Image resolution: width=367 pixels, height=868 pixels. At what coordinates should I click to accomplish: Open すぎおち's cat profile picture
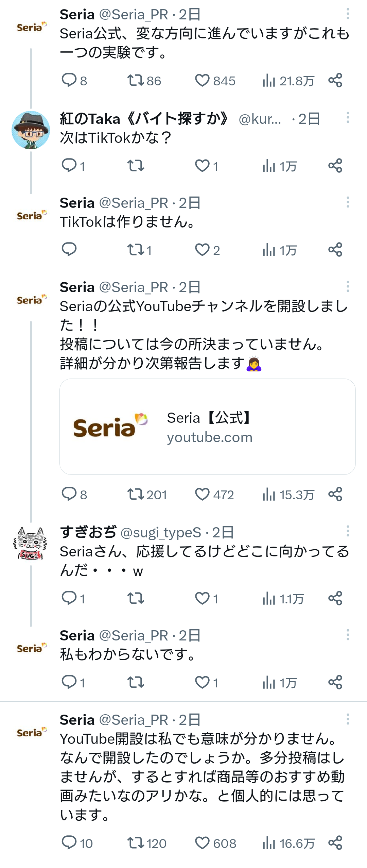31,543
